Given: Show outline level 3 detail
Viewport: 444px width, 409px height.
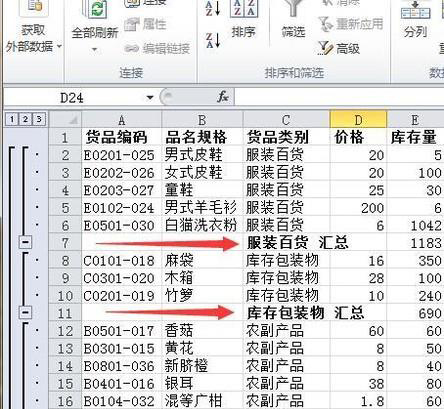Looking at the screenshot, I should pyautogui.click(x=39, y=119).
